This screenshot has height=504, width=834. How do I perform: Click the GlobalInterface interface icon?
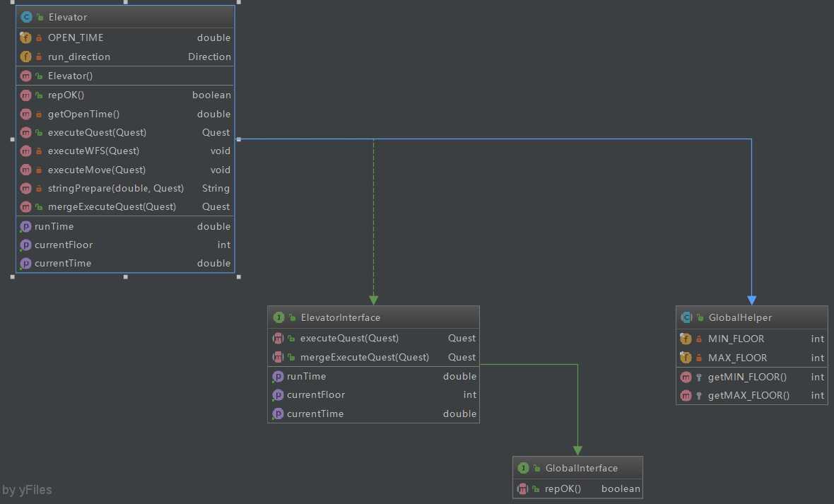[524, 468]
